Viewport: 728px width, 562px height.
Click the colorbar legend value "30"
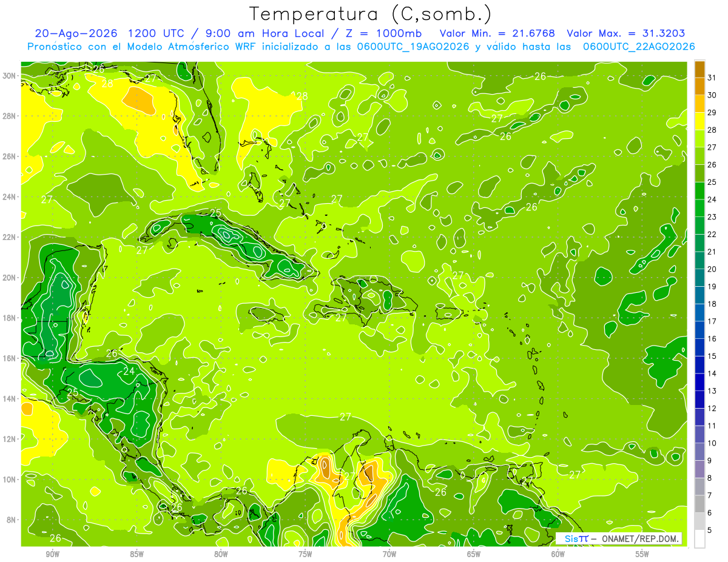click(712, 95)
